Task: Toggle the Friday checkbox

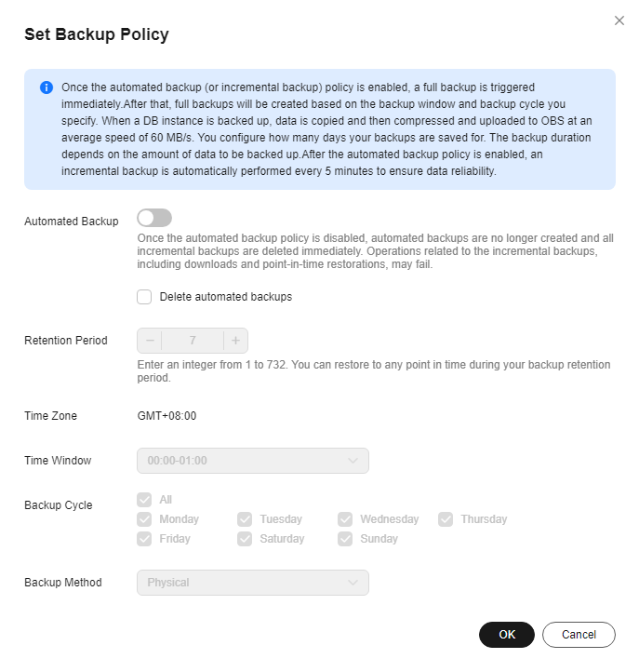Action: (144, 539)
